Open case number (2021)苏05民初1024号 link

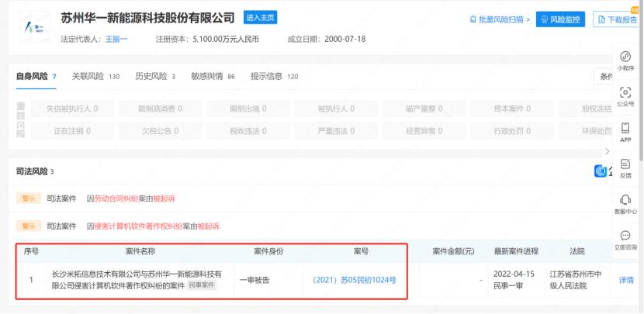tap(354, 281)
